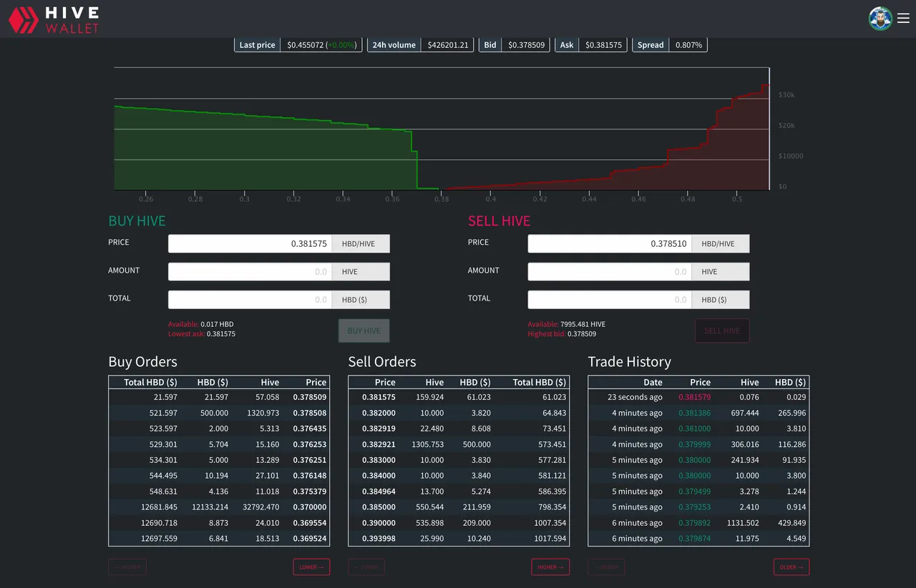
Task: Select sell order at price 0.383000
Action: (x=459, y=460)
